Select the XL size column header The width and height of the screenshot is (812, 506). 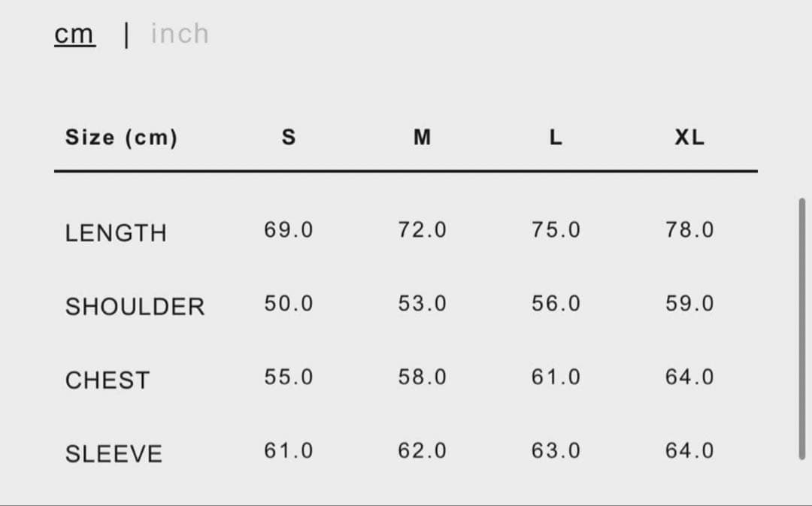pos(689,138)
